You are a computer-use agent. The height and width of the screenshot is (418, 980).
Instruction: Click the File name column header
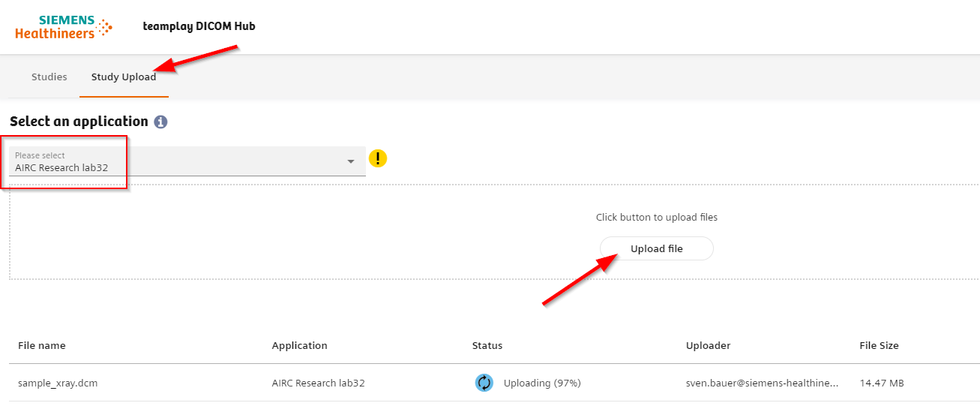pyautogui.click(x=42, y=346)
